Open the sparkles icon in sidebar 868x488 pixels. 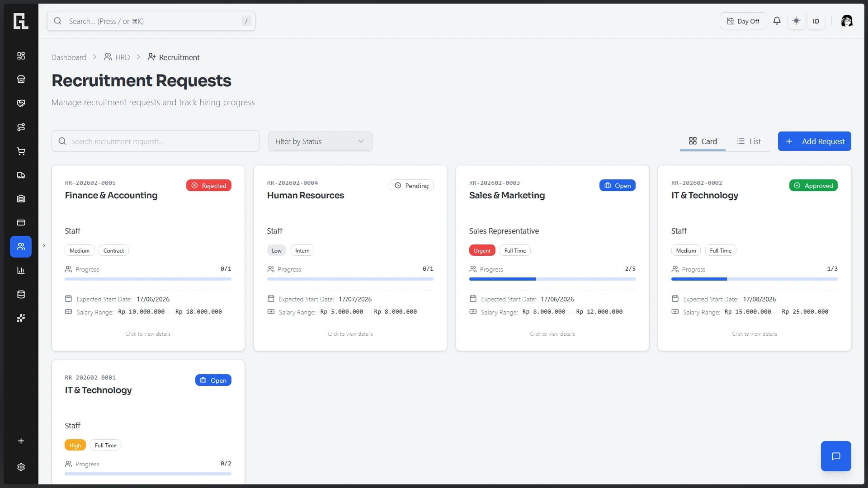click(x=21, y=318)
